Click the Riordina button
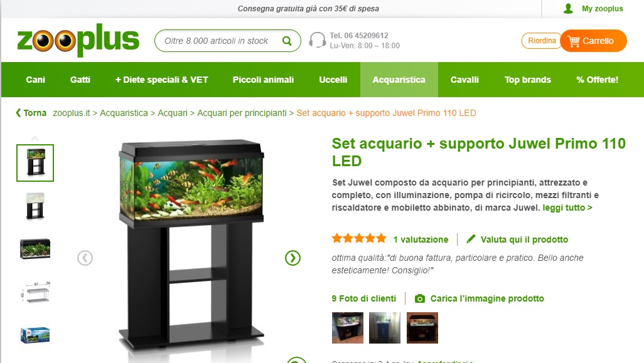 pyautogui.click(x=542, y=41)
